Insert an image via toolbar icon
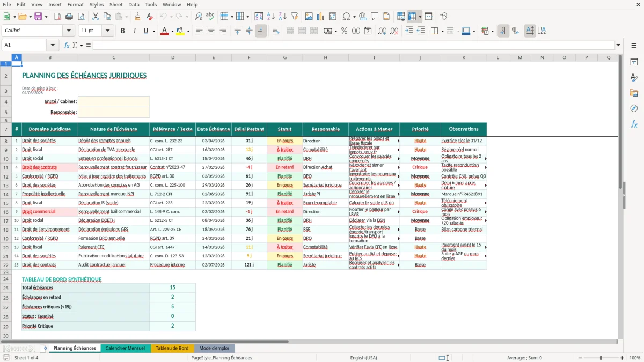The height and width of the screenshot is (362, 644). 309,17
